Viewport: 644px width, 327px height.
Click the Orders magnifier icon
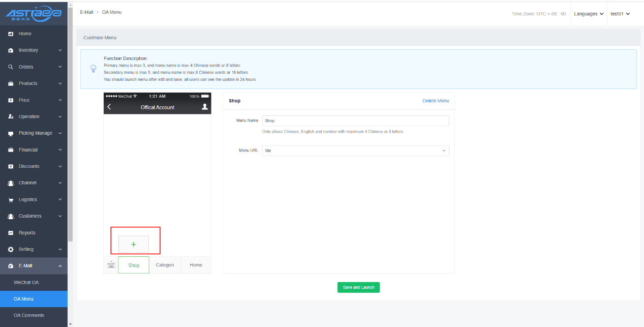click(x=11, y=67)
